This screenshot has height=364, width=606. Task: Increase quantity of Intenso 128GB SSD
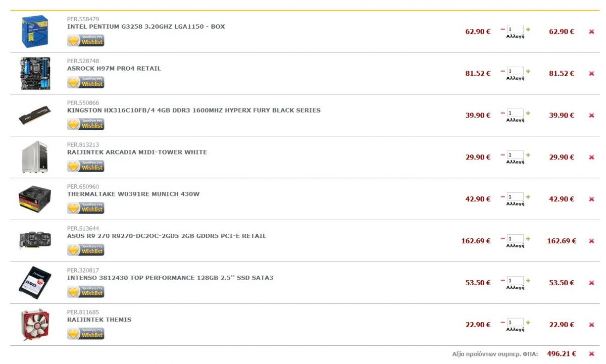click(528, 280)
